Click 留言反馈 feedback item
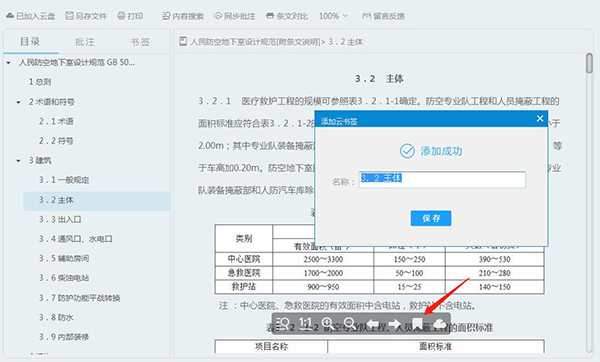600x362 pixels. (383, 16)
